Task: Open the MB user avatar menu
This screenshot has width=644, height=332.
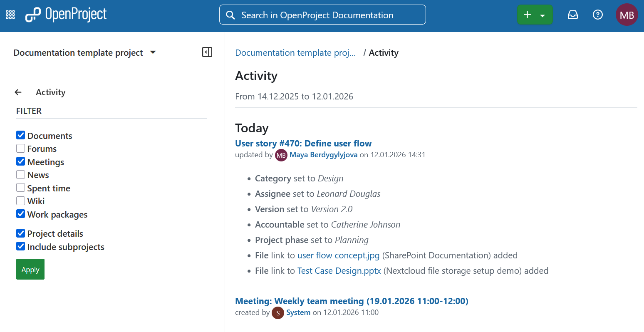Action: [x=627, y=14]
